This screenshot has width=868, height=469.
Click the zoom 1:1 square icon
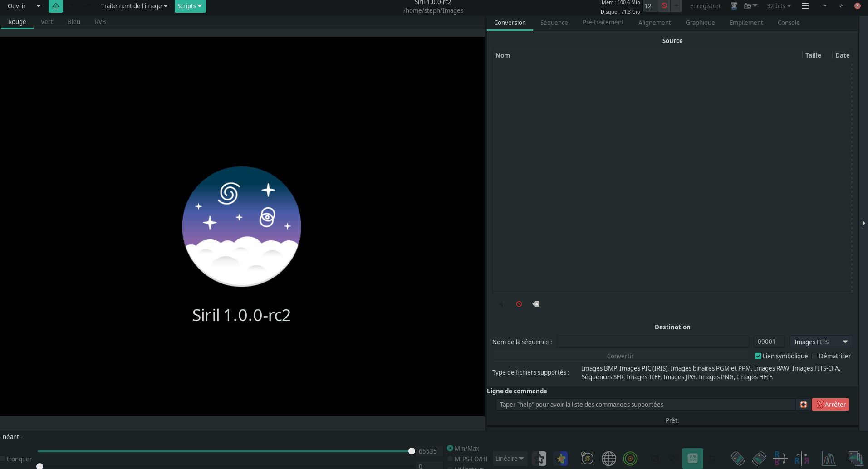click(712, 459)
